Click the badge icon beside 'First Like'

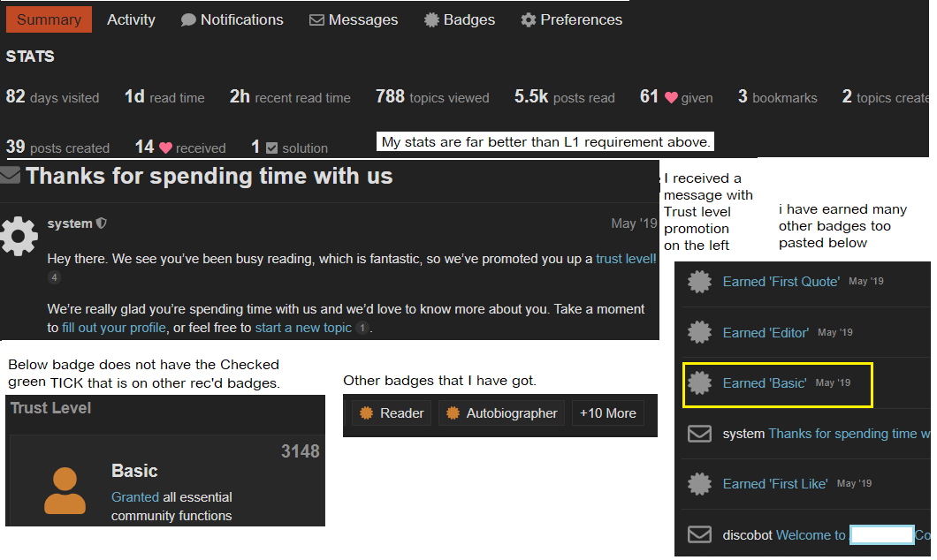[700, 483]
